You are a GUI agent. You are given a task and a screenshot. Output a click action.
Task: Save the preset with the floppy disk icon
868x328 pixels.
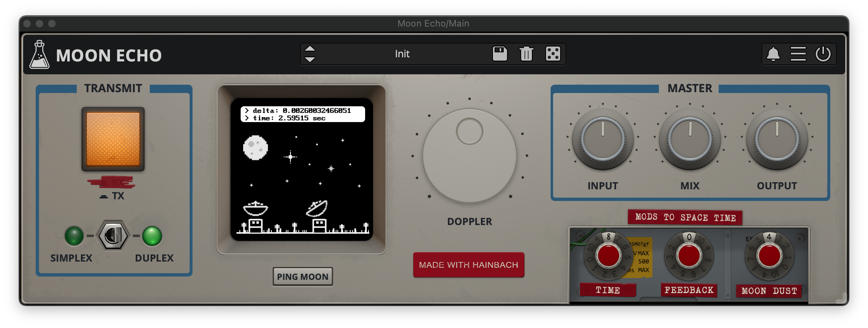coord(500,54)
